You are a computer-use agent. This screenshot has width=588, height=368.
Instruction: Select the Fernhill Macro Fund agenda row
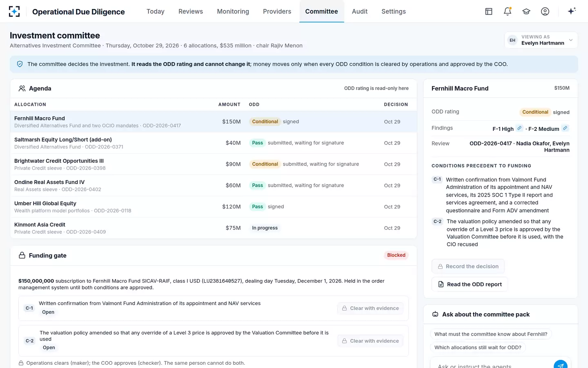(214, 122)
